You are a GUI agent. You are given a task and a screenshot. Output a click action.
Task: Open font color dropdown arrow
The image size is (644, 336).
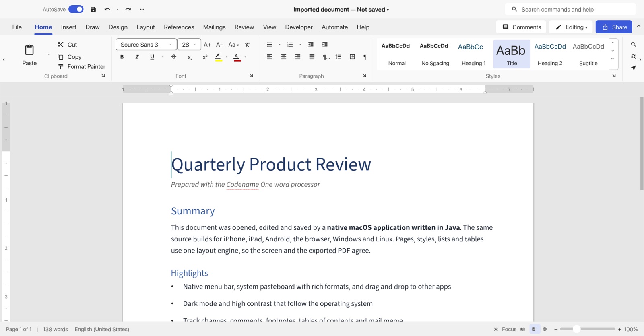coord(246,57)
